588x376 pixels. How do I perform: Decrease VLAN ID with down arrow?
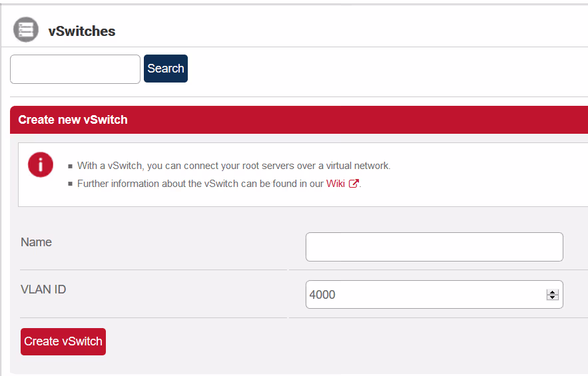(552, 297)
